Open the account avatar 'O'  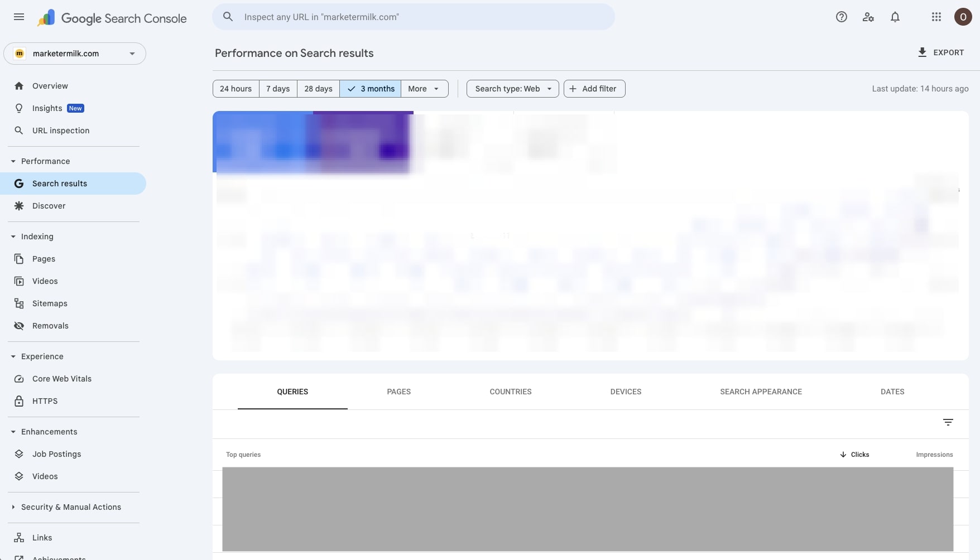pyautogui.click(x=963, y=17)
